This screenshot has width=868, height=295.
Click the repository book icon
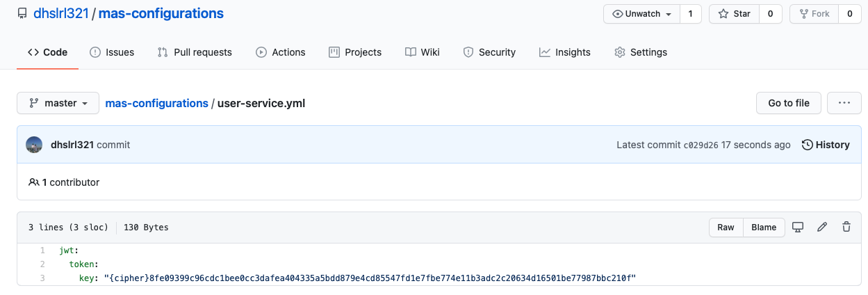coord(22,13)
